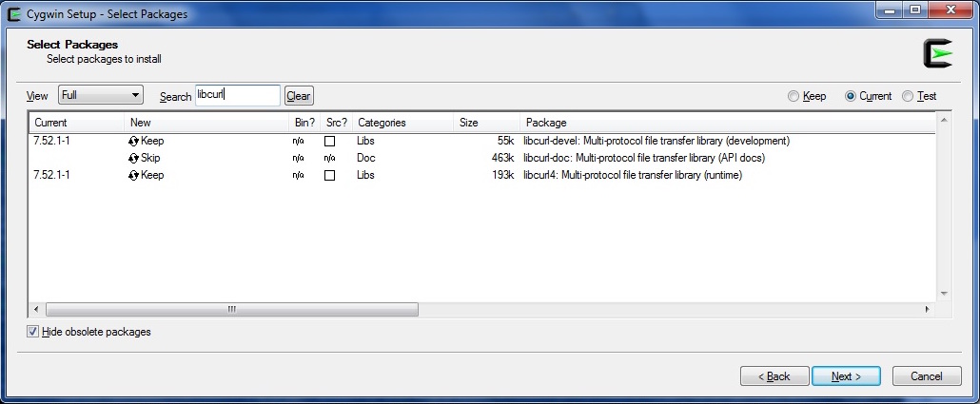The width and height of the screenshot is (980, 404).
Task: Open the View dropdown set to Full
Action: (101, 95)
